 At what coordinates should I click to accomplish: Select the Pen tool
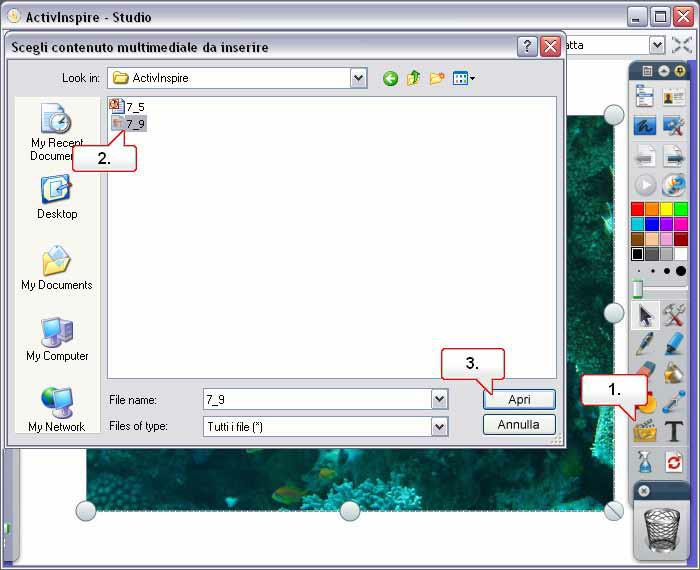[x=644, y=344]
